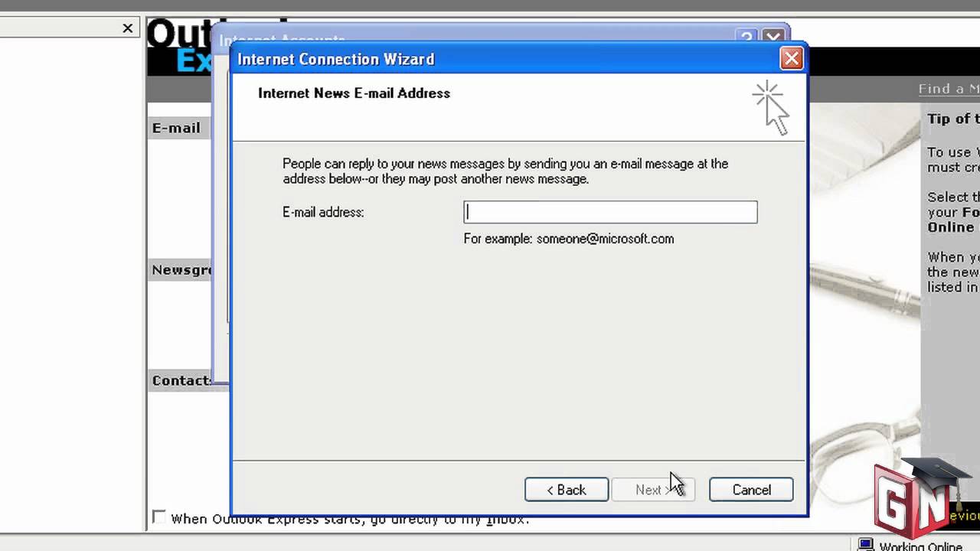Close the left pane in Outlook Express
Viewport: 980px width, 551px height.
pyautogui.click(x=128, y=28)
